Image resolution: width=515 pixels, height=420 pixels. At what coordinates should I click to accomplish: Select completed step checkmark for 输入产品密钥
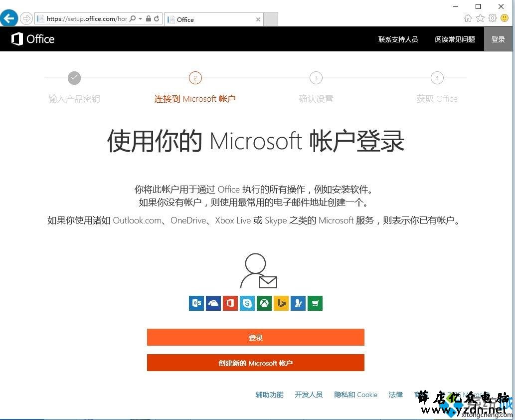pos(74,78)
